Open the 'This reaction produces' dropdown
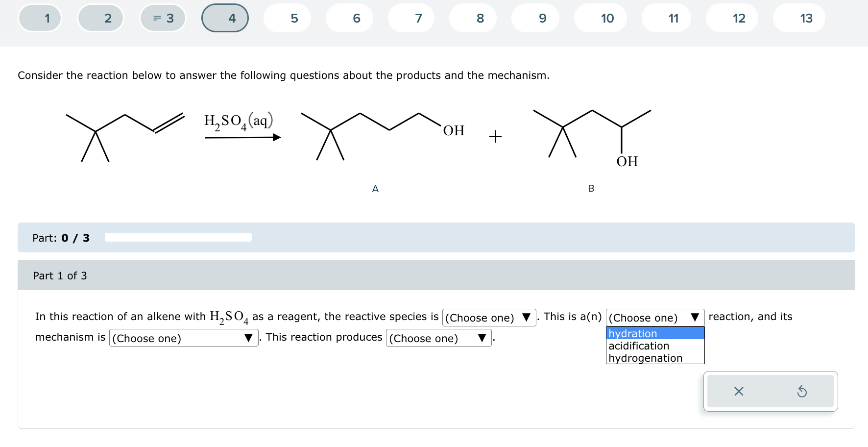Image resolution: width=868 pixels, height=447 pixels. pos(438,338)
